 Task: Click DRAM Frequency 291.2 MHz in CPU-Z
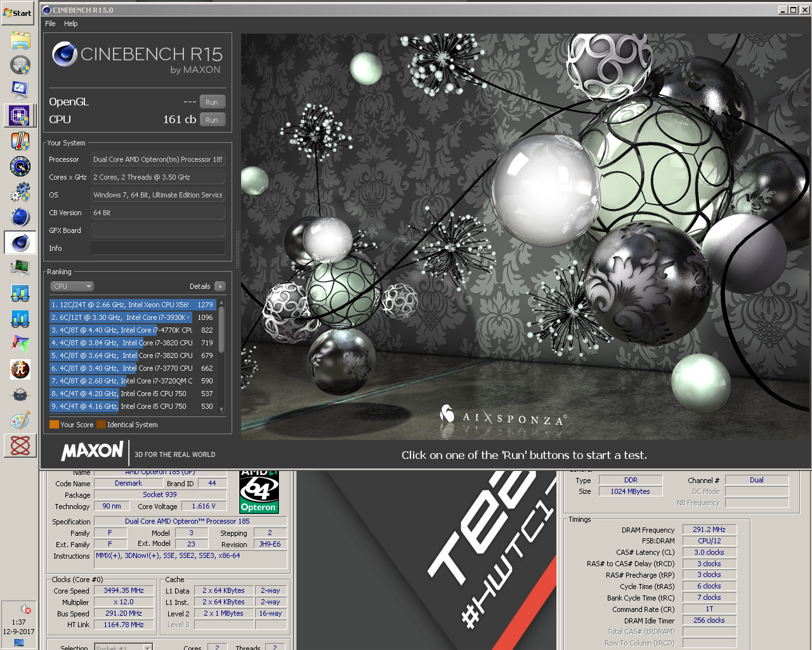click(709, 529)
